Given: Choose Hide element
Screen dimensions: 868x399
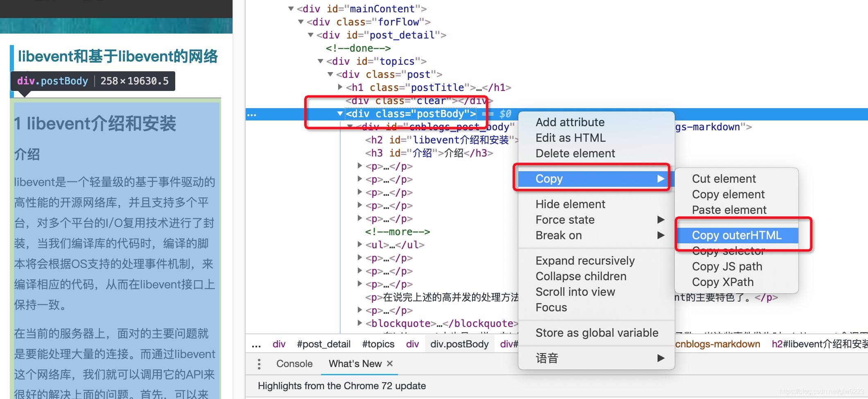Looking at the screenshot, I should click(x=596, y=204).
